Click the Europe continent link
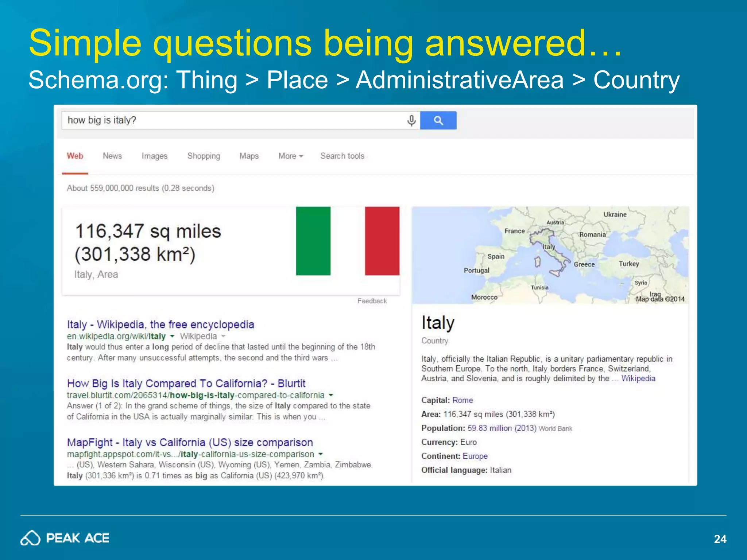Screen dimensions: 747x560 point(475,456)
